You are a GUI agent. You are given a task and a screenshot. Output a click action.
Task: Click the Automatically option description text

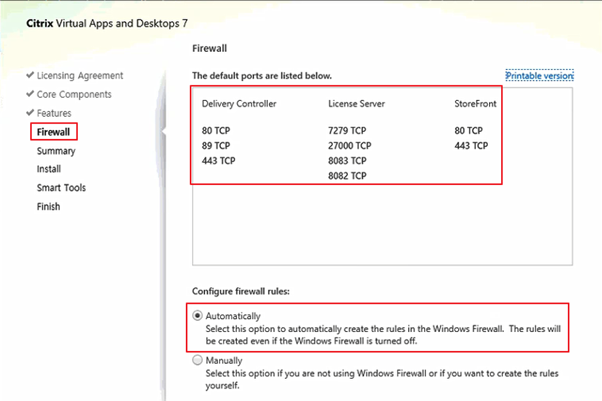[383, 335]
